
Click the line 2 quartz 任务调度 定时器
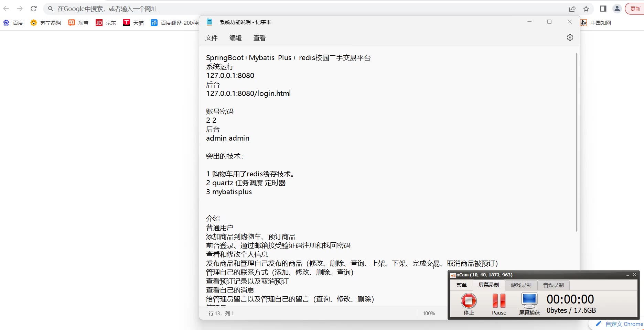(x=246, y=183)
